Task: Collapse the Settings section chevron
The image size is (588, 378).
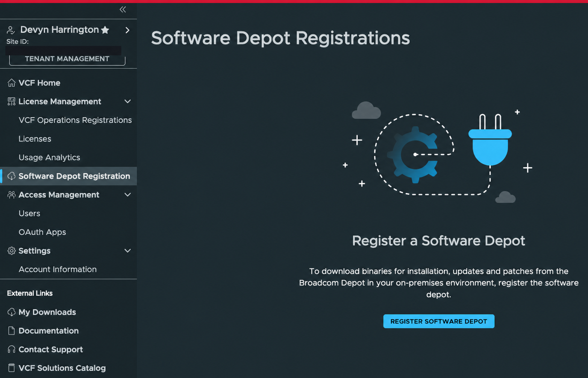Action: click(x=127, y=251)
